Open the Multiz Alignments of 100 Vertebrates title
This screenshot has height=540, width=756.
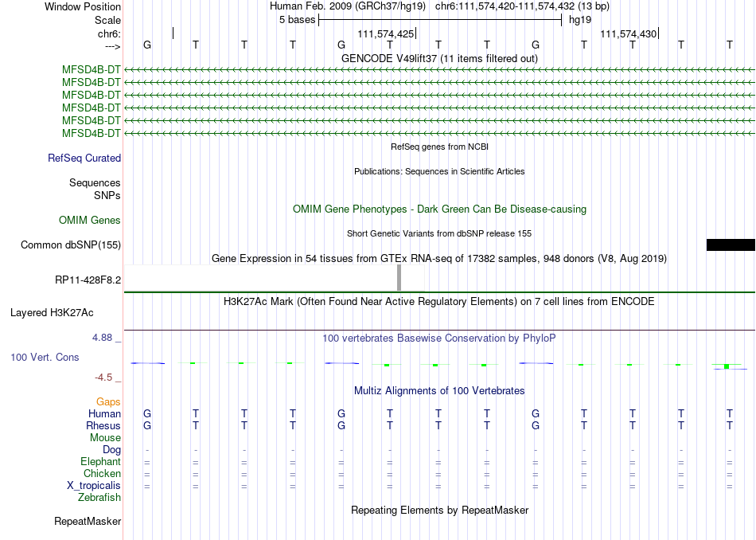(439, 391)
